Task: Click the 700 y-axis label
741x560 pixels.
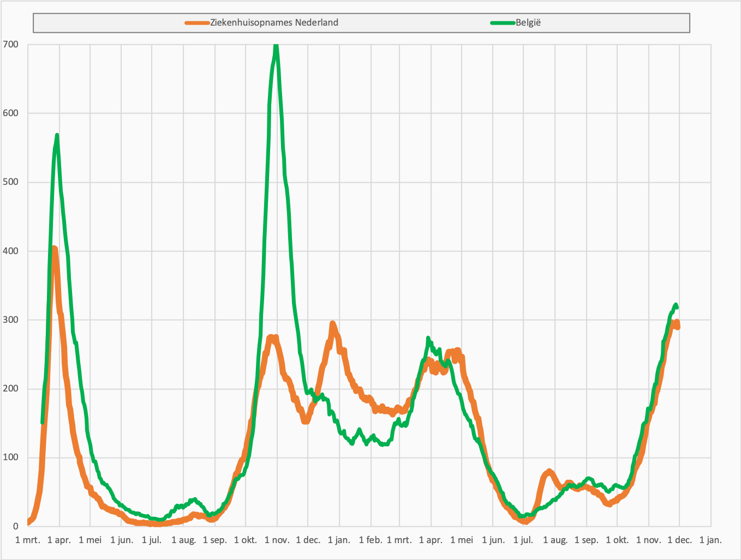Action: pyautogui.click(x=10, y=45)
